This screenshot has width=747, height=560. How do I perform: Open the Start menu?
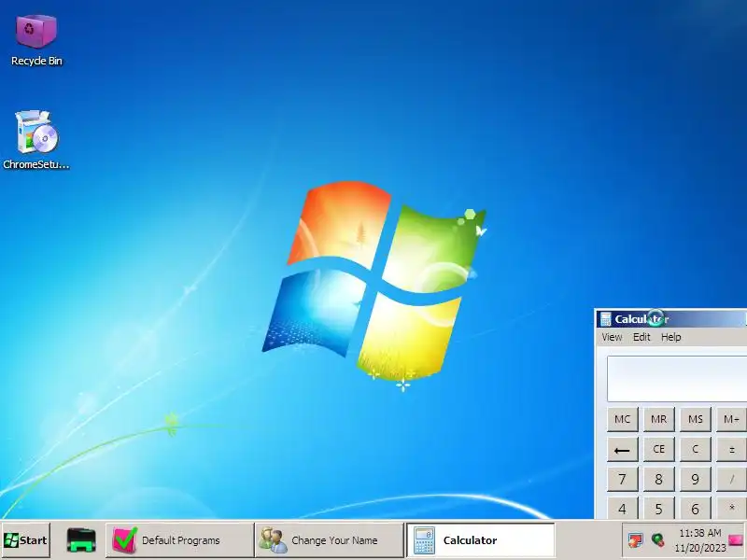[x=26, y=540]
